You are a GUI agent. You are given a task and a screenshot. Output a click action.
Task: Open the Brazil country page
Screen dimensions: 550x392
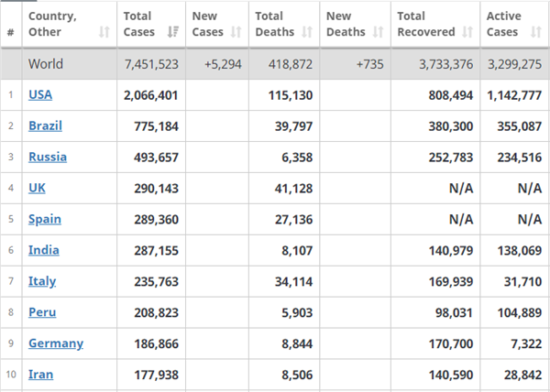coord(45,125)
